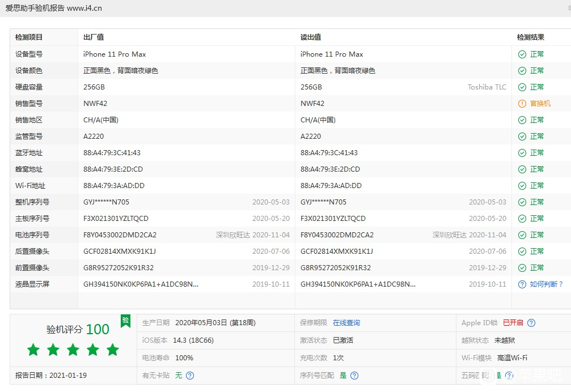Click the iOS version 14.3 (18C66)
The width and height of the screenshot is (571, 392).
193,340
